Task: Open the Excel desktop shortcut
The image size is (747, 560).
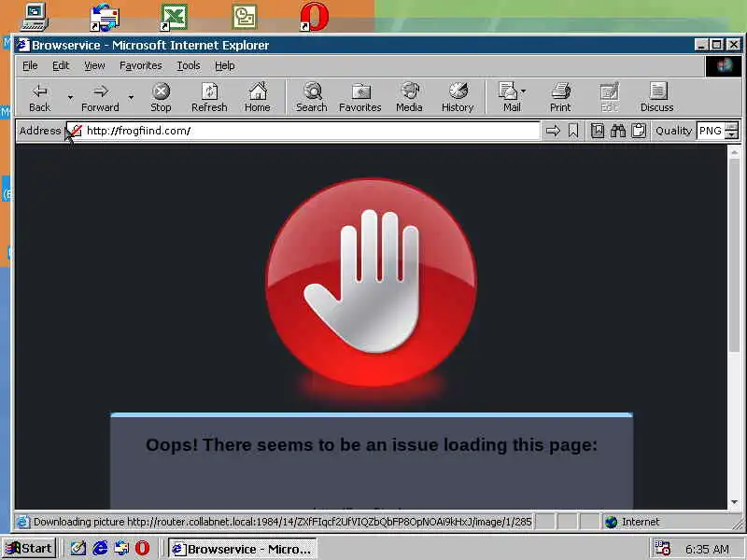Action: [174, 17]
